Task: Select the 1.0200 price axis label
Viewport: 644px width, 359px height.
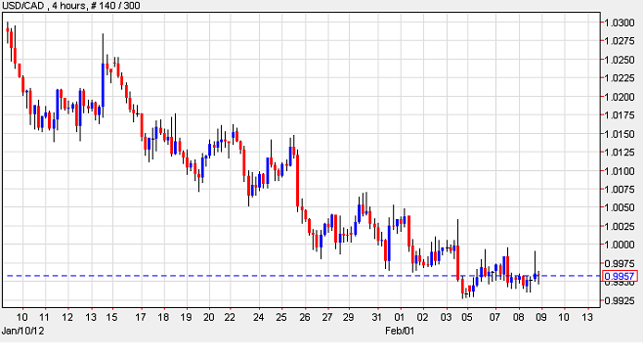Action: click(620, 97)
